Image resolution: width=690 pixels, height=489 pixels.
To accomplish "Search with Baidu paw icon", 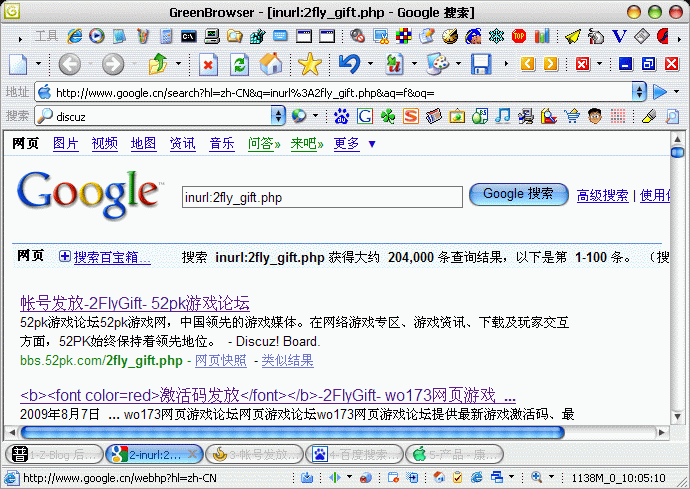I will (x=341, y=116).
